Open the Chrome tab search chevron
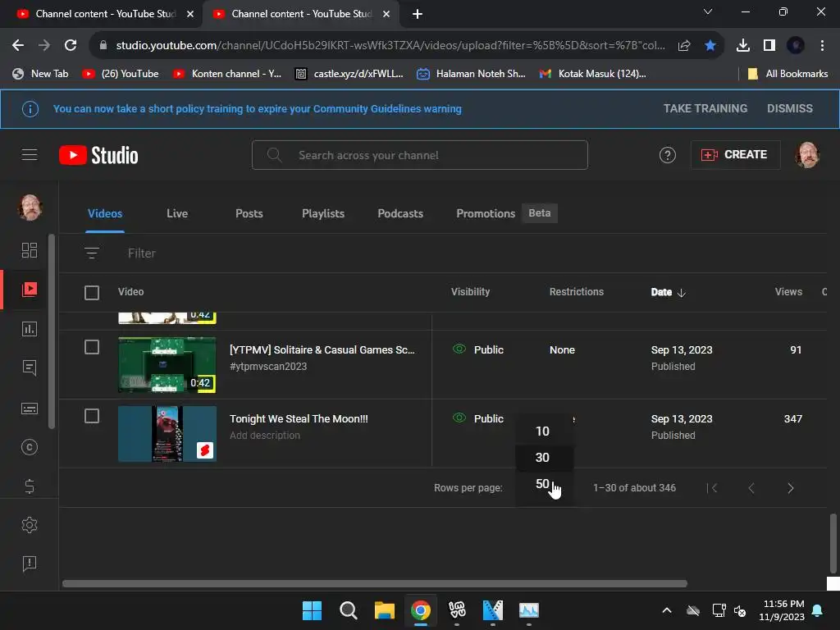 pyautogui.click(x=708, y=11)
